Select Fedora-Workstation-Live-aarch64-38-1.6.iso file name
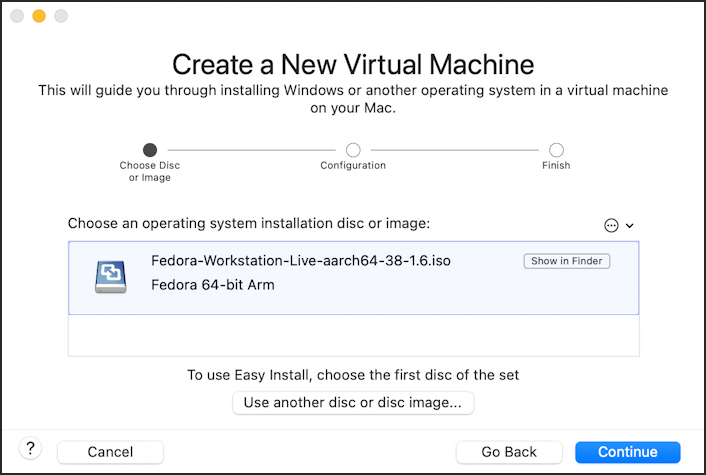Image resolution: width=706 pixels, height=475 pixels. [x=301, y=261]
